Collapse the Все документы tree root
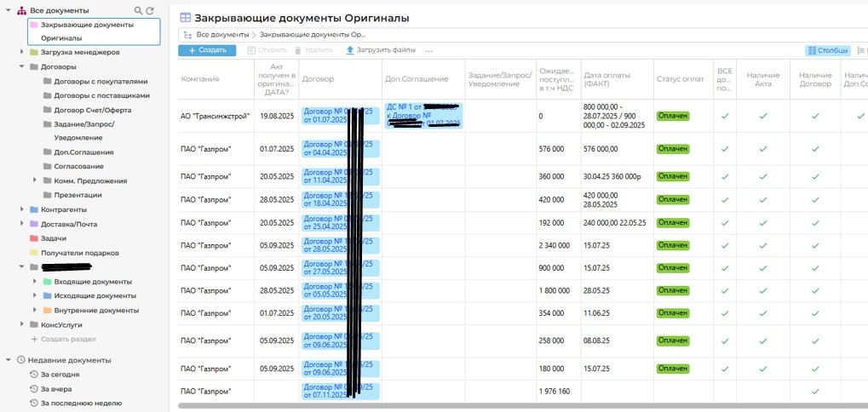This screenshot has height=412, width=868. (x=9, y=10)
